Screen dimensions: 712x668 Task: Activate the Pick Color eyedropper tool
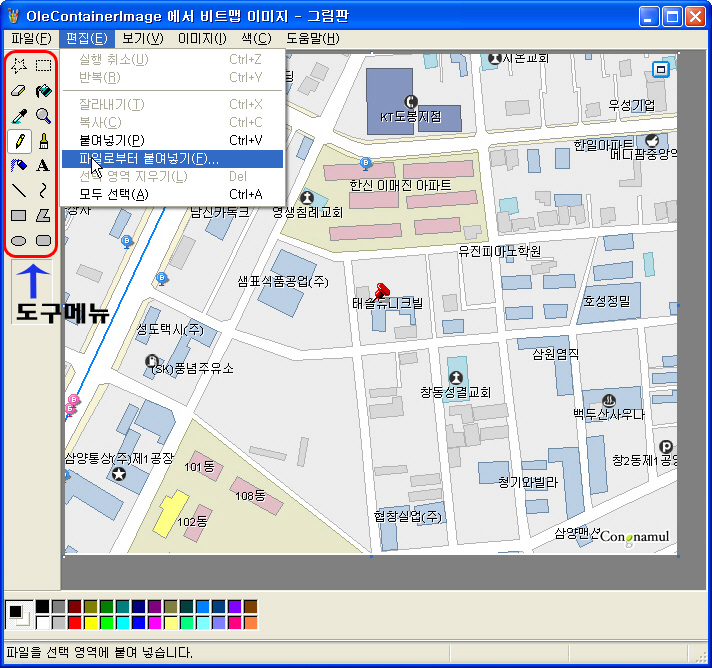(19, 116)
